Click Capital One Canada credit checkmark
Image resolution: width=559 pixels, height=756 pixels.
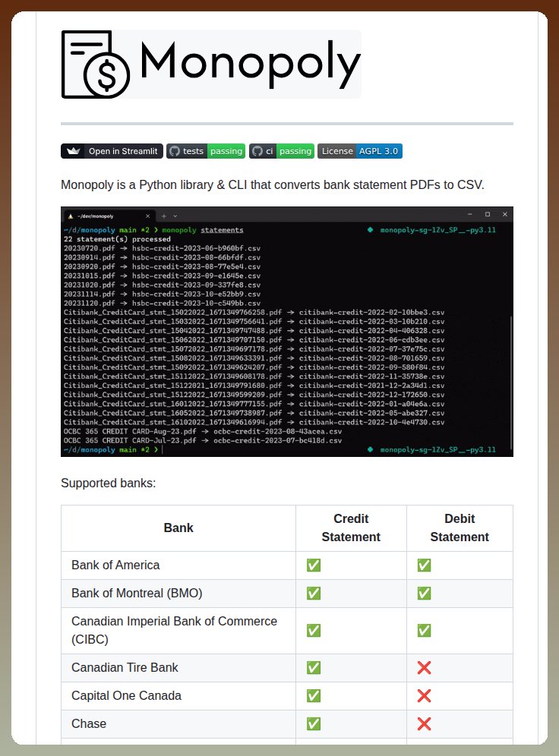pos(314,695)
